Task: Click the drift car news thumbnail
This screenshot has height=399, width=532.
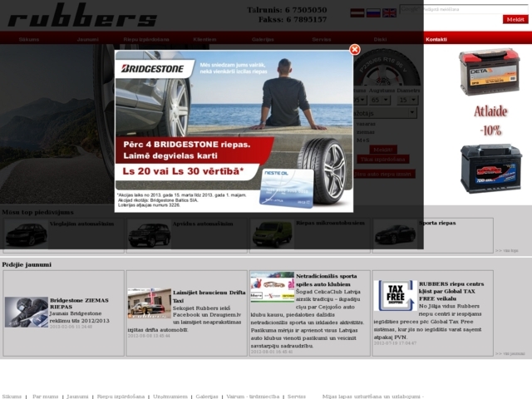Action: tap(150, 303)
